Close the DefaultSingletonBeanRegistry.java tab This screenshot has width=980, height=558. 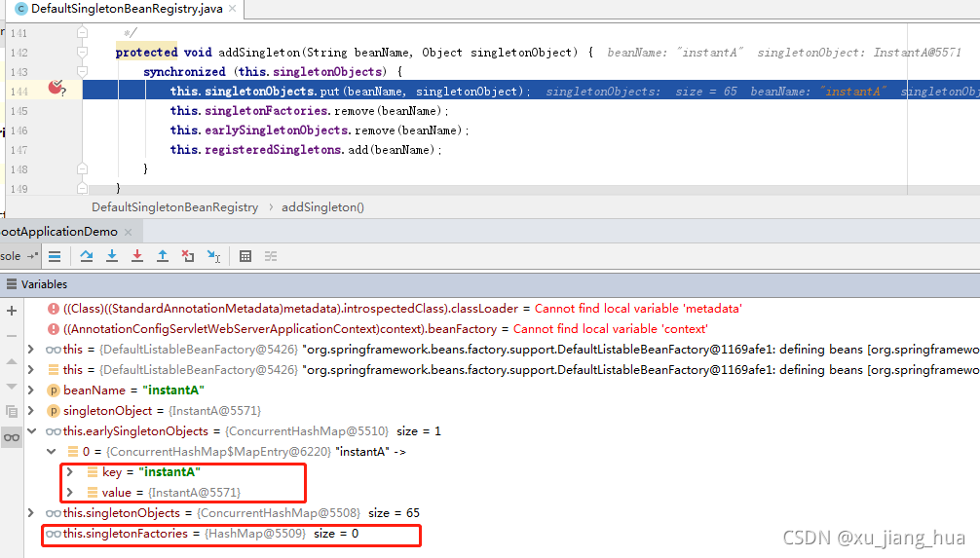tap(233, 9)
